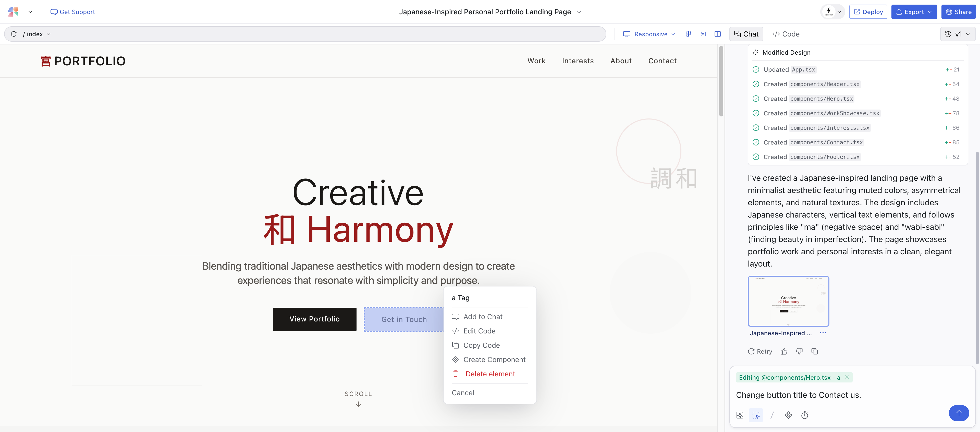Switch to the Code tab
The height and width of the screenshot is (432, 980).
[786, 34]
